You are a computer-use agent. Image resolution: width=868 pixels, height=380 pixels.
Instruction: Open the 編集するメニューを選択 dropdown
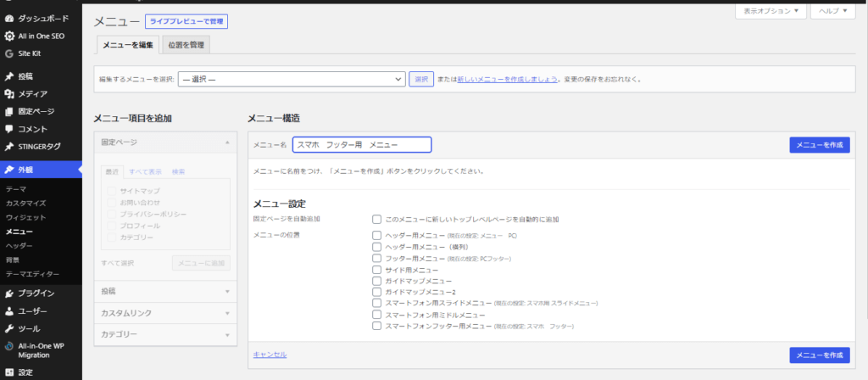click(x=292, y=79)
